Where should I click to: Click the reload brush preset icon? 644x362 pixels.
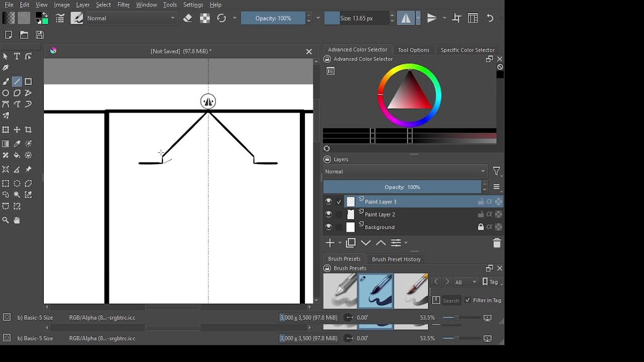[x=221, y=19]
